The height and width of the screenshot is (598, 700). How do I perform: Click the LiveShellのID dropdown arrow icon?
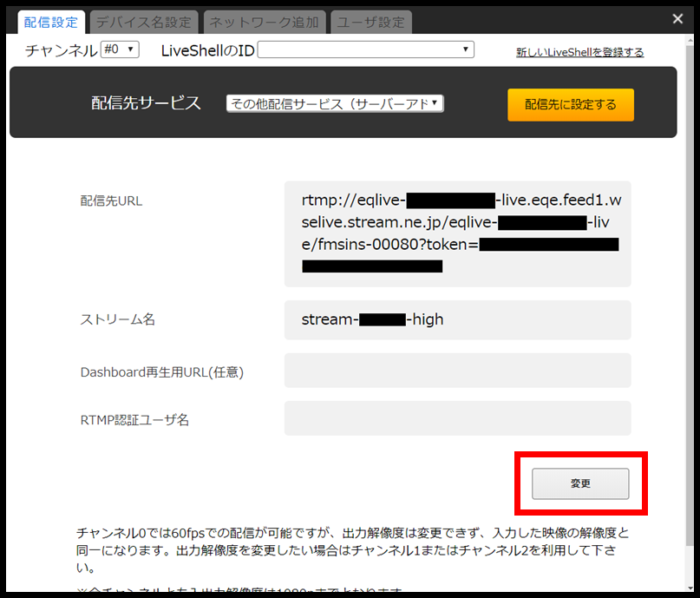click(x=466, y=49)
